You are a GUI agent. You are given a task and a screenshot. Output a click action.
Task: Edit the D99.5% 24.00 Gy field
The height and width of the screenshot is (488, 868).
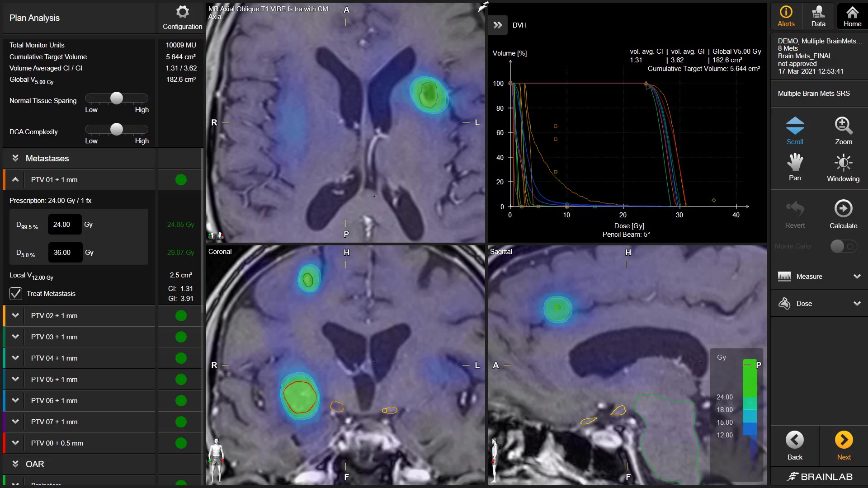pyautogui.click(x=65, y=225)
